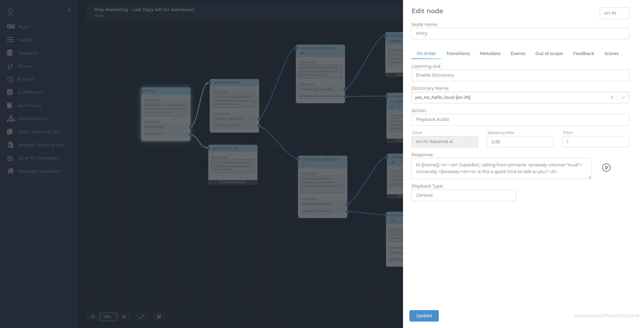
Task: Open the Metadata tab
Action: (x=490, y=54)
